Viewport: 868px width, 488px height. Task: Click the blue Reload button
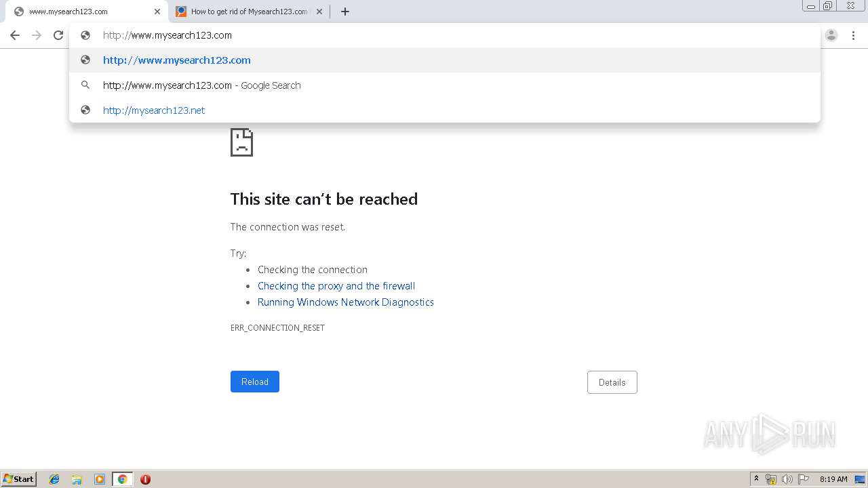255,382
